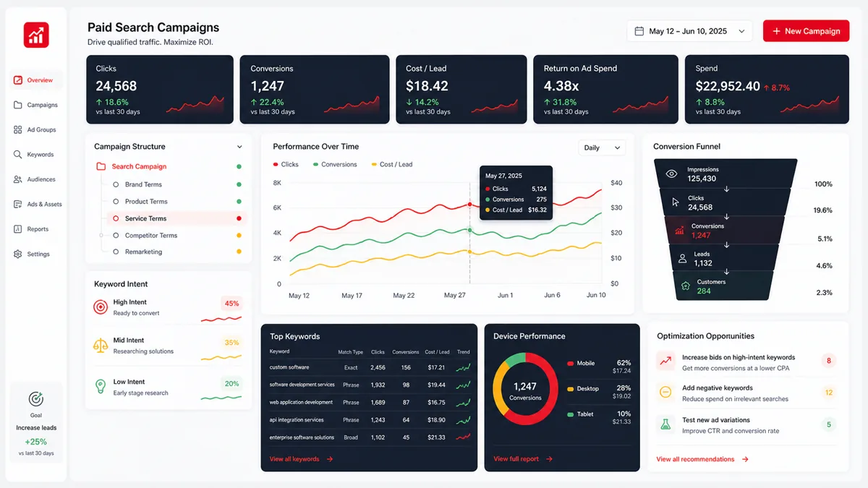
Task: Open the Keywords menu item
Action: coord(37,155)
